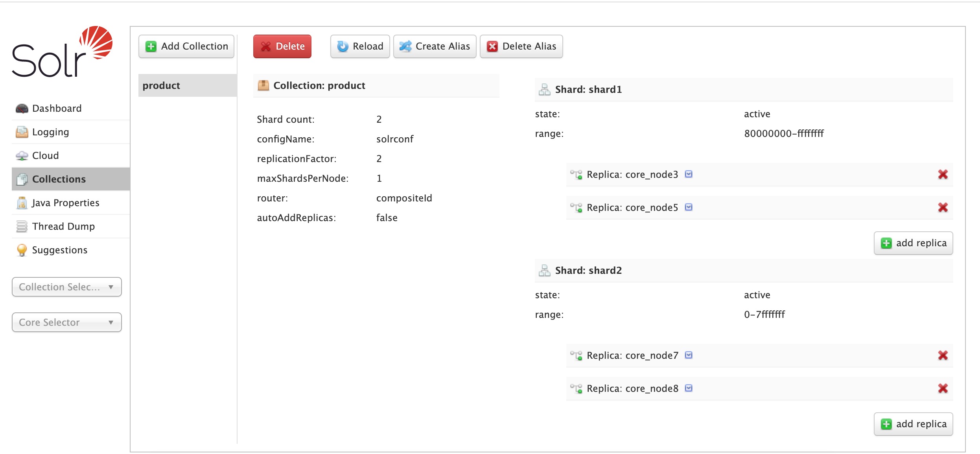
Task: Select Collections from sidebar menu
Action: click(x=59, y=179)
